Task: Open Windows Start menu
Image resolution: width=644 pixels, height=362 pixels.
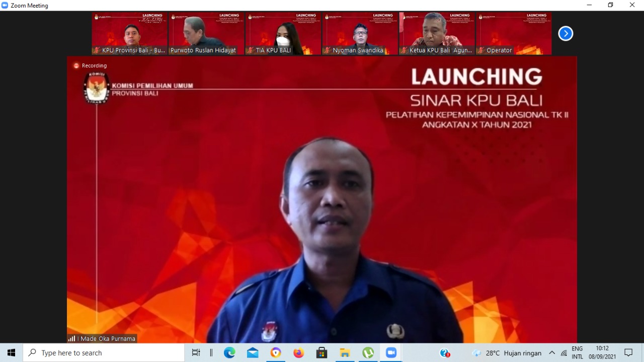Action: pyautogui.click(x=11, y=353)
